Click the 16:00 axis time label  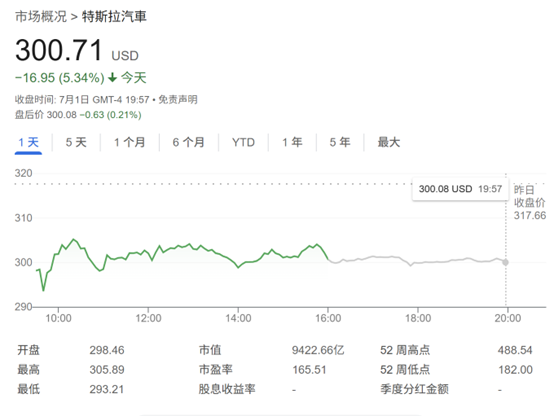click(x=328, y=318)
